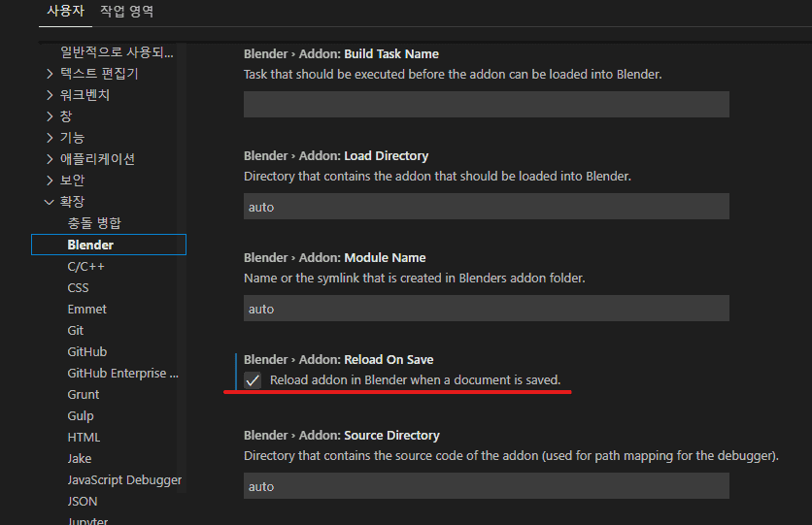
Task: Uncheck the Reload On Save checkbox
Action: (253, 380)
